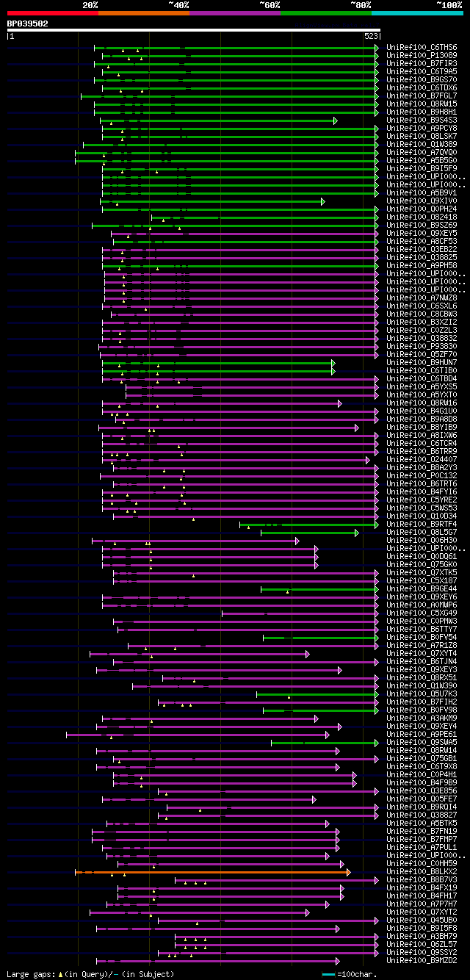Viewport: 470px width, 980px height.
Task: Open hit UniRef100_C0HH59
Action: click(x=422, y=863)
